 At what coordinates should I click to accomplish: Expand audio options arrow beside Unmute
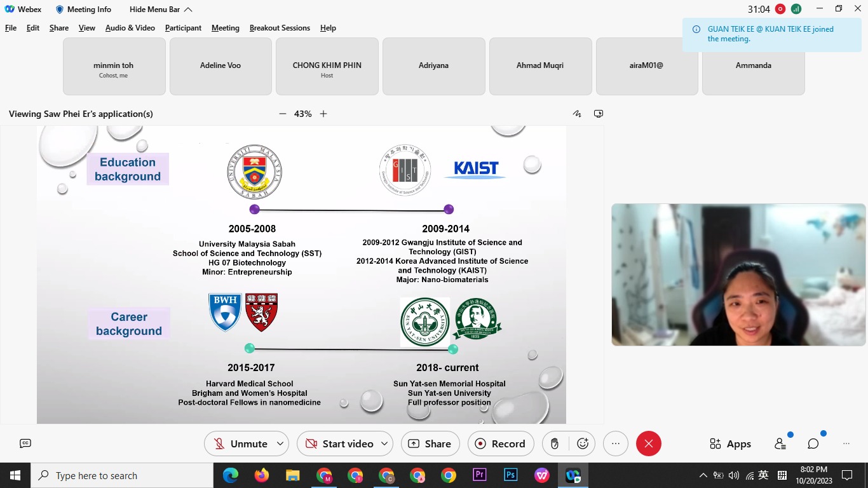280,444
